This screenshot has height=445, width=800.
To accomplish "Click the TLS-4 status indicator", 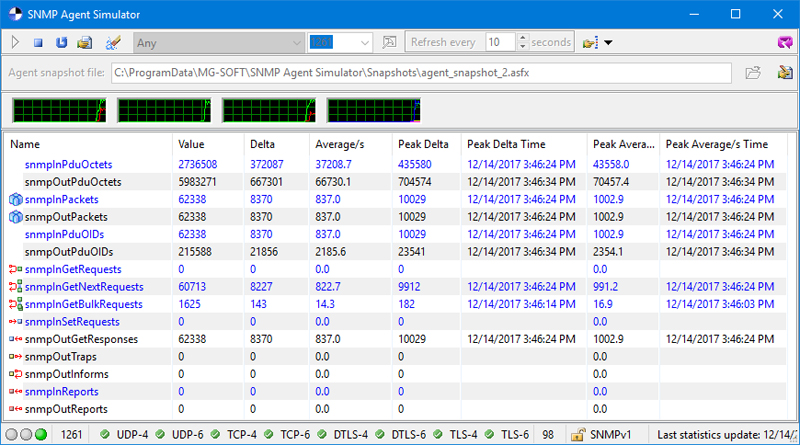I will tap(455, 435).
